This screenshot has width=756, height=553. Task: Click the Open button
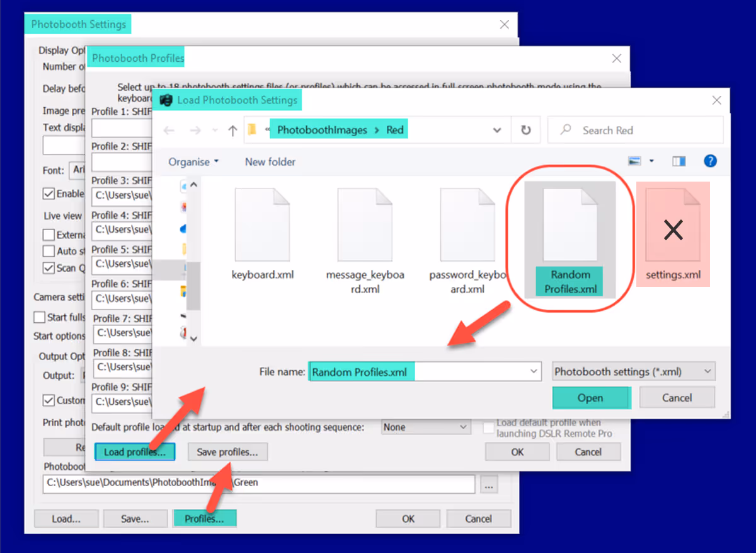pyautogui.click(x=591, y=398)
